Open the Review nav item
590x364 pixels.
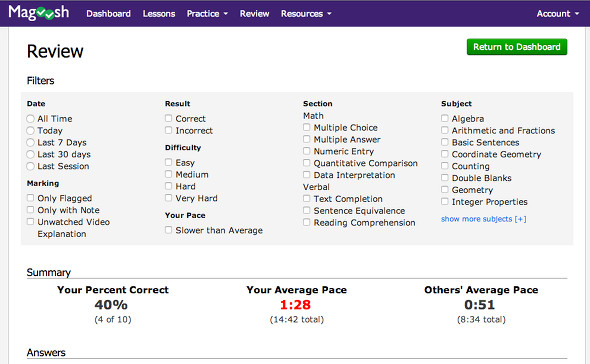(x=254, y=14)
